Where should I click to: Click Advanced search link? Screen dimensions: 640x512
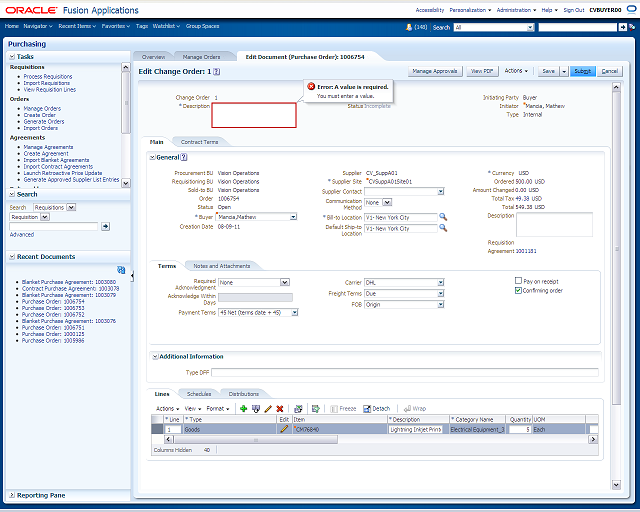point(22,234)
